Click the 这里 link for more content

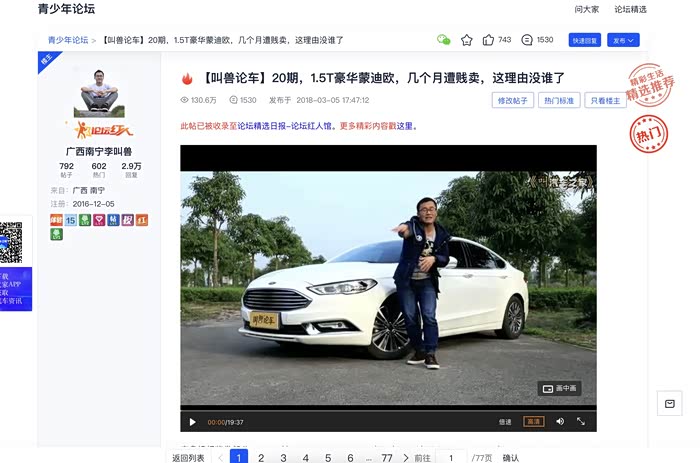point(404,126)
